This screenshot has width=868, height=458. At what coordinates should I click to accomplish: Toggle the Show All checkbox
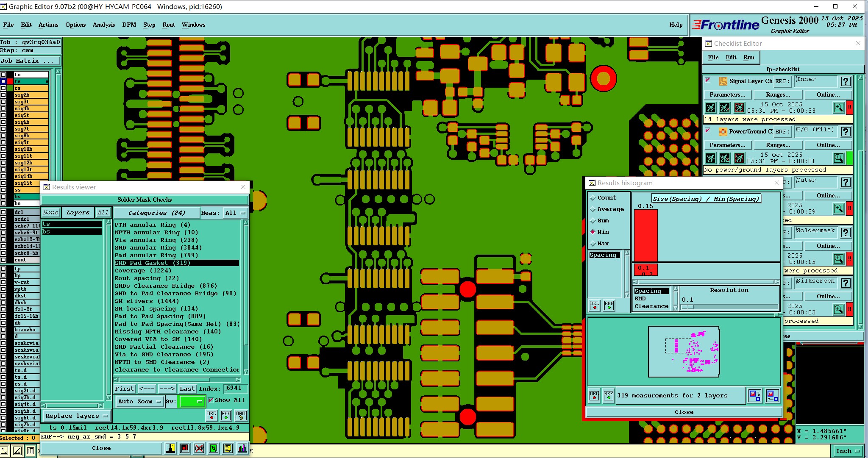click(211, 400)
